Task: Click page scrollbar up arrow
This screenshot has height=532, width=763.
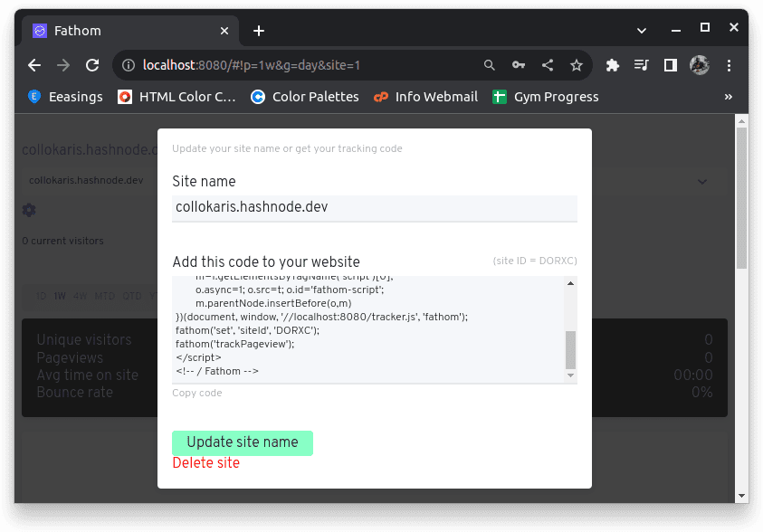Action: point(741,121)
